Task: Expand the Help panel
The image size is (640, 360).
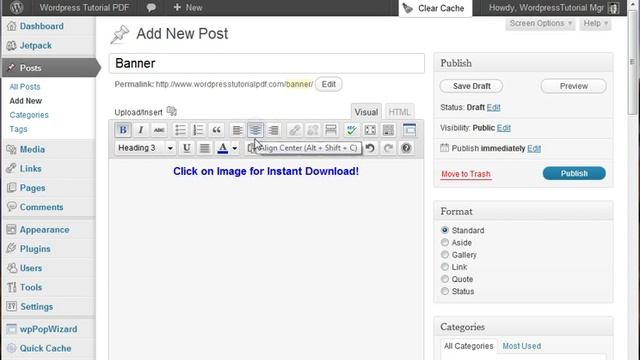Action: click(x=596, y=24)
